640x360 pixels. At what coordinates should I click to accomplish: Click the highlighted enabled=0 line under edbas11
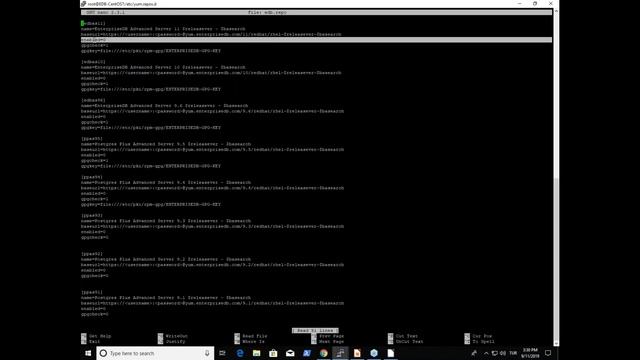coord(316,40)
